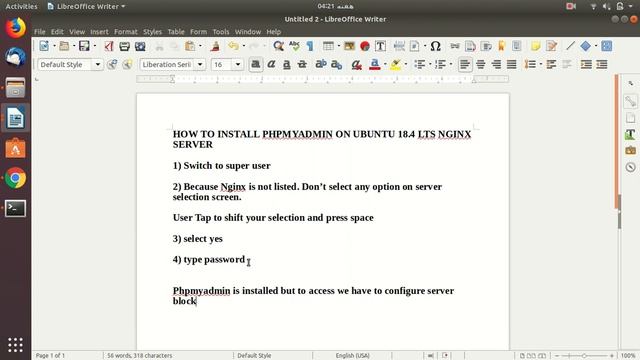Screen dimensions: 640x360
Task: Click the zoom slider in status bar
Action: (x=584, y=356)
